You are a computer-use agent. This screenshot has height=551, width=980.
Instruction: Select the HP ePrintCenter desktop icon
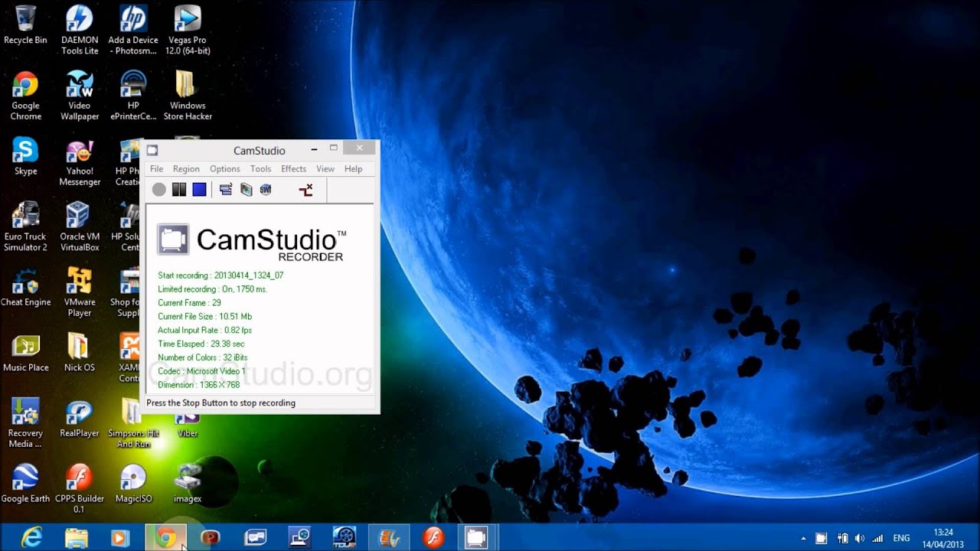133,95
